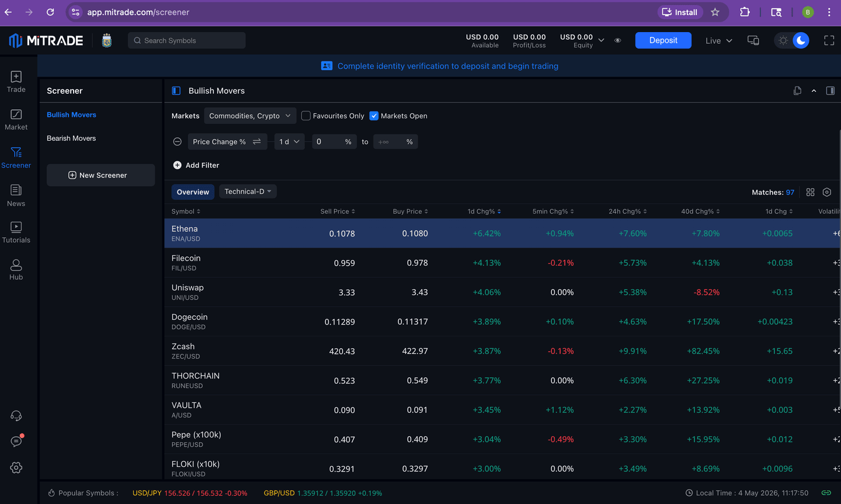Select the Ethena ENA/USD row

click(x=502, y=234)
